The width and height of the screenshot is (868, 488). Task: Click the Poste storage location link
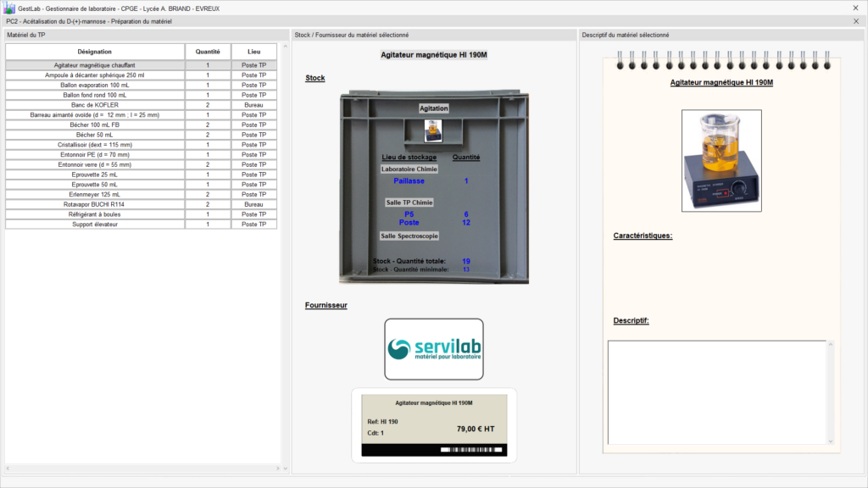pos(409,223)
